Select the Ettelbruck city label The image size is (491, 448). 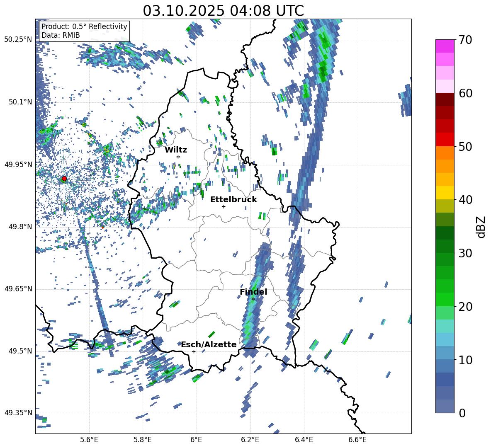(x=233, y=200)
